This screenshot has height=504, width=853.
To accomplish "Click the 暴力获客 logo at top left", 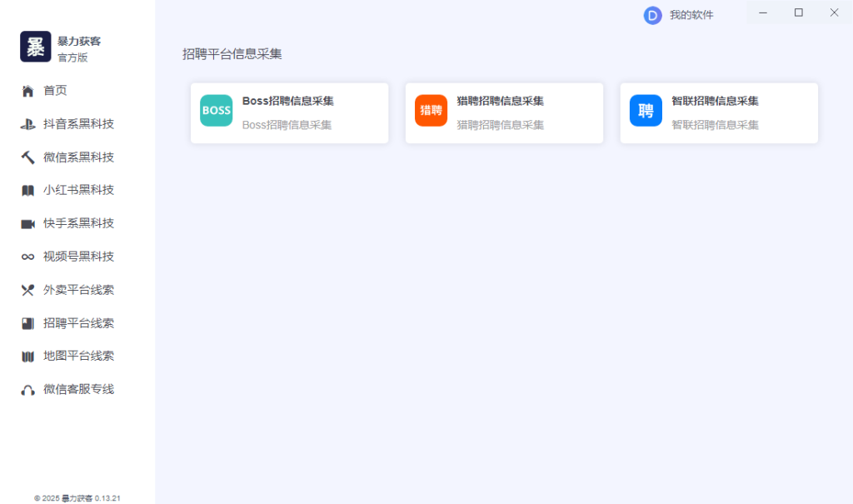I will pyautogui.click(x=35, y=47).
